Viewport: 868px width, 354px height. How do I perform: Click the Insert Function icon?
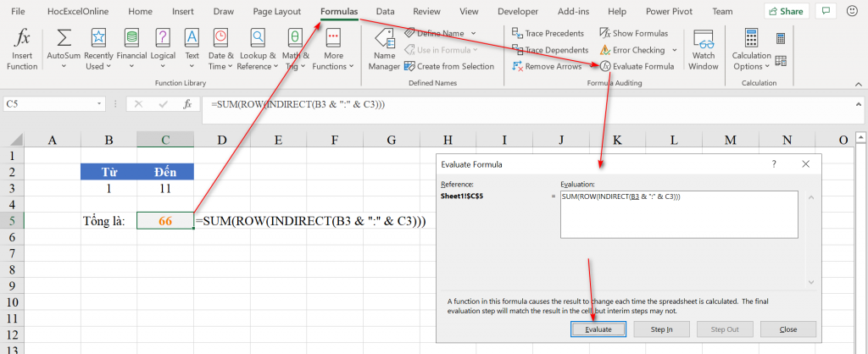point(22,50)
